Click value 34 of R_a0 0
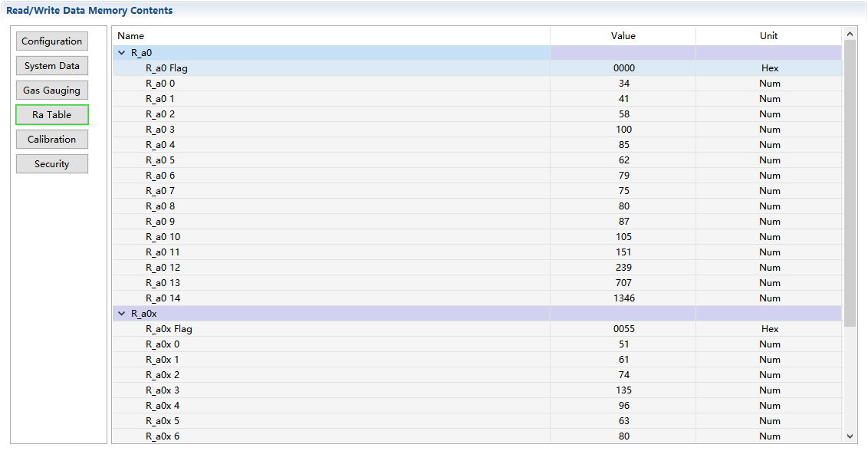 point(624,84)
